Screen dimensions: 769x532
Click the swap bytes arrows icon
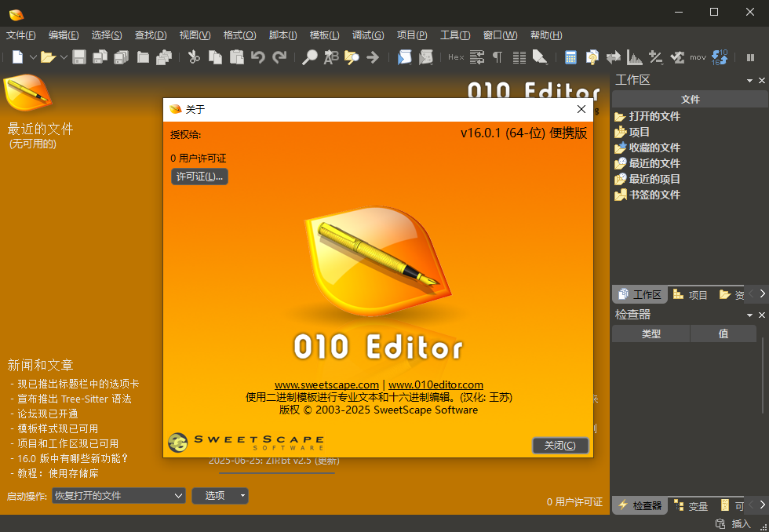[613, 56]
